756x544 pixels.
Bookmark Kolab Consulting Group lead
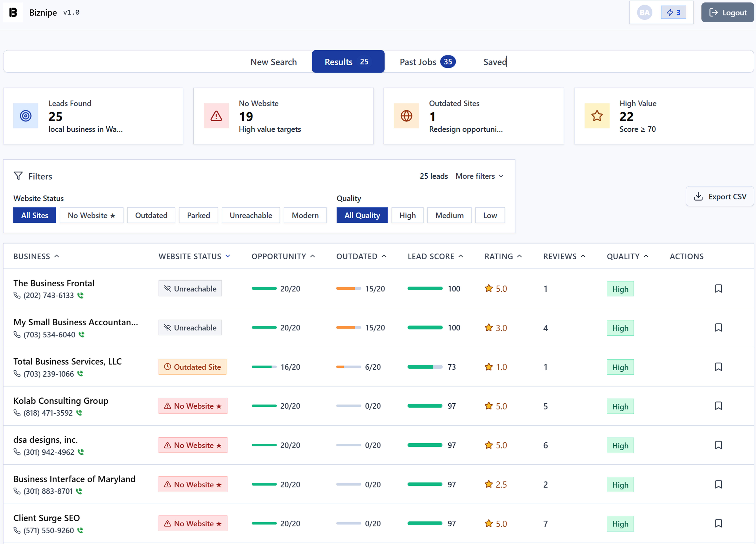(x=718, y=406)
